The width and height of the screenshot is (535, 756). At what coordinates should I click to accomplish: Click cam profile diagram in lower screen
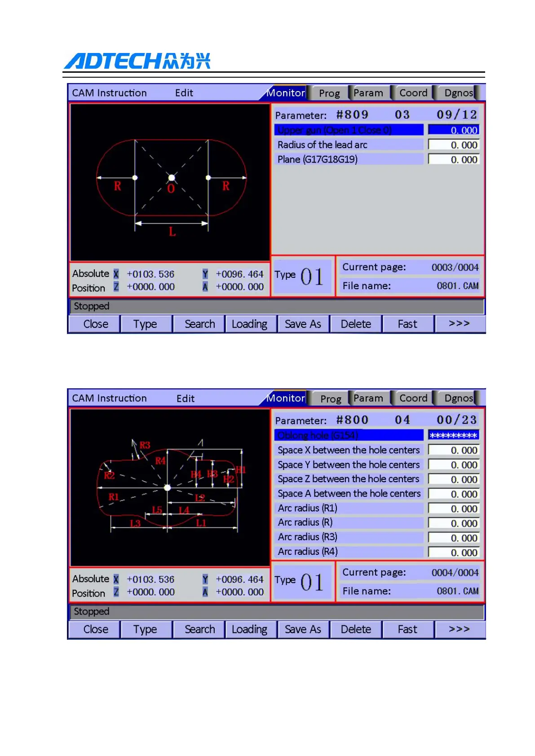click(x=170, y=488)
